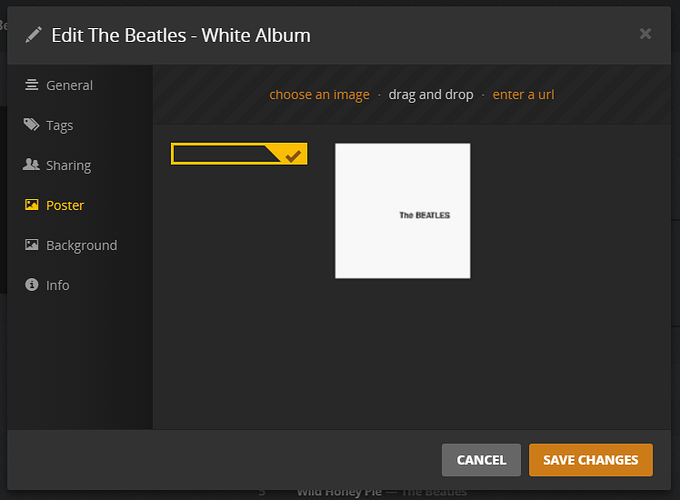Image resolution: width=680 pixels, height=500 pixels.
Task: Toggle the selected poster checkmark
Action: pyautogui.click(x=293, y=155)
